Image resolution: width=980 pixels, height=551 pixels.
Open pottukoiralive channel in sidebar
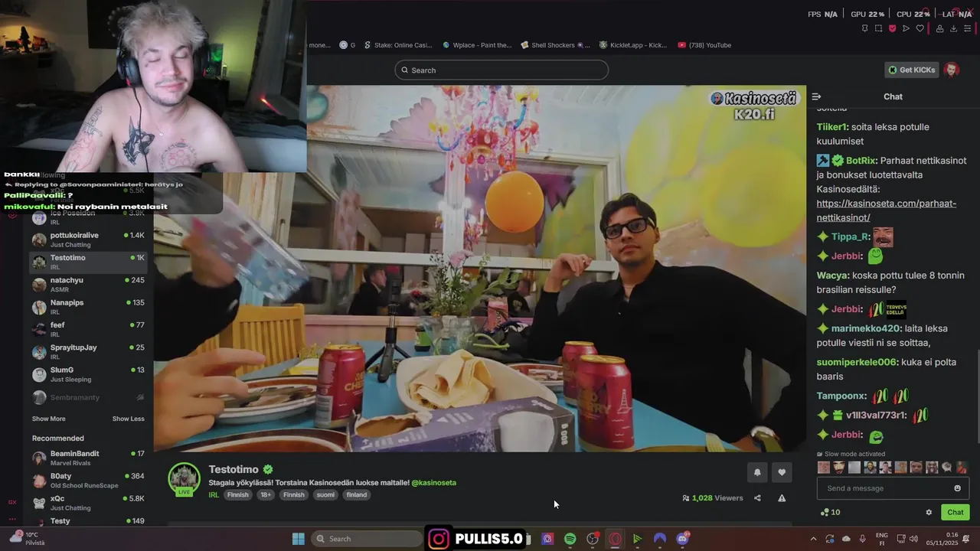pos(88,240)
